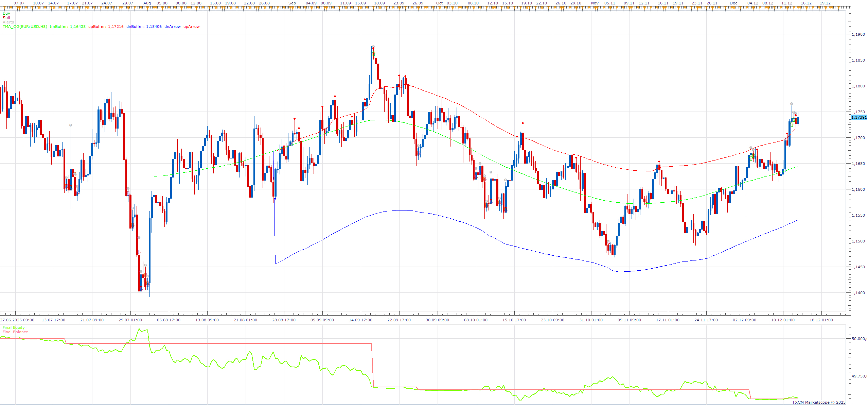Image resolution: width=868 pixels, height=405 pixels.
Task: Click the 1,1550 price axis label
Action: tap(858, 215)
